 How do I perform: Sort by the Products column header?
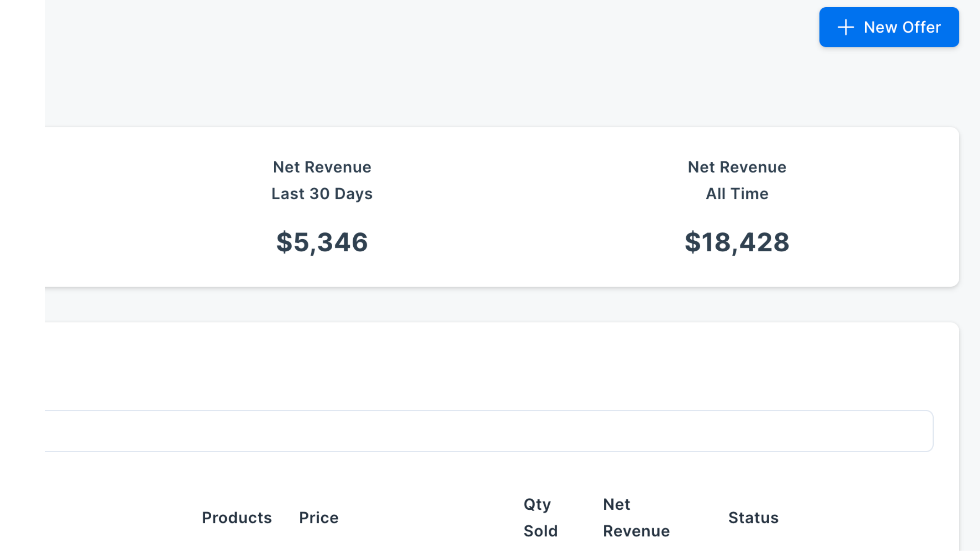pos(237,518)
